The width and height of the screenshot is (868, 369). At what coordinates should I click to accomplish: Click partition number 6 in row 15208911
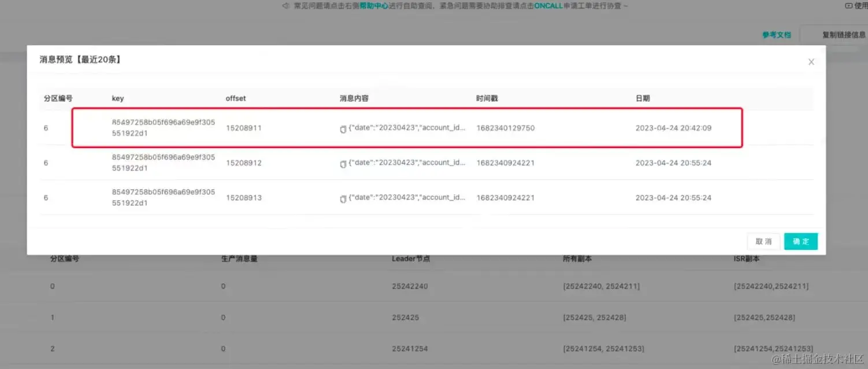click(46, 128)
